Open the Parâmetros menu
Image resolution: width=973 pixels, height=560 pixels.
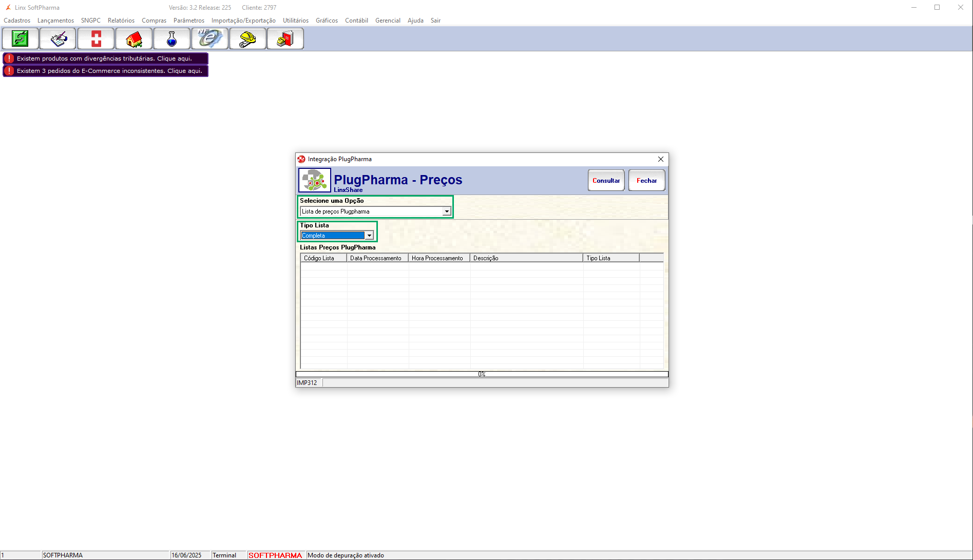coord(189,21)
